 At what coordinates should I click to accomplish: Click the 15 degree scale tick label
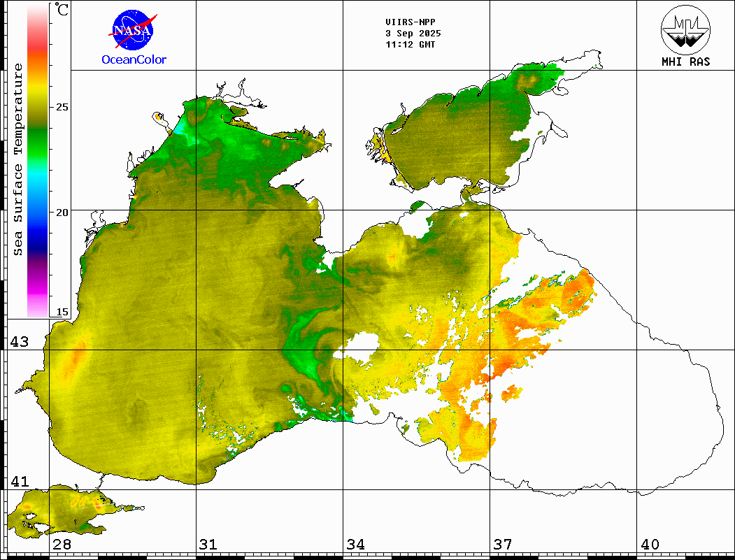point(62,313)
